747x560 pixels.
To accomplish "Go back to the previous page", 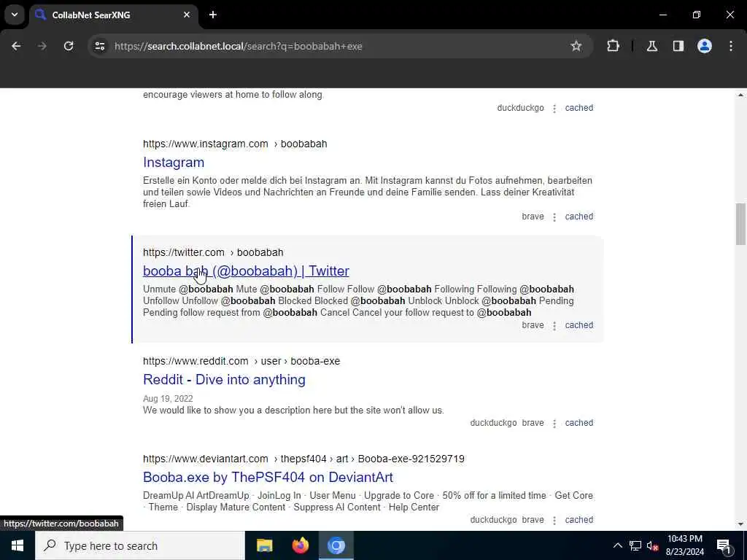I will coord(16,46).
